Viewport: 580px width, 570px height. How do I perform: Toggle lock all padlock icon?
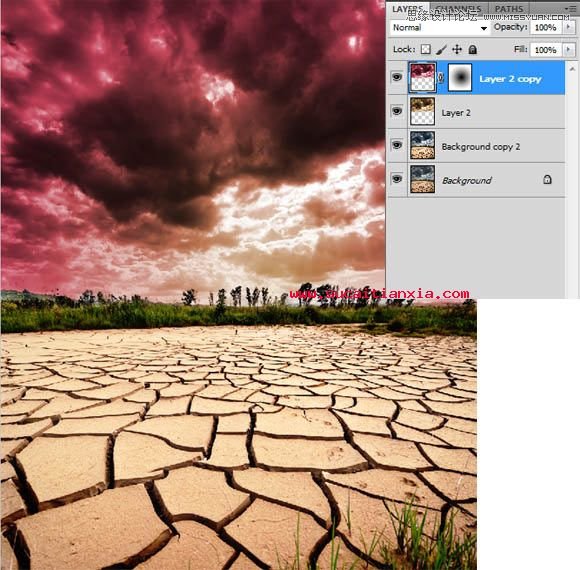472,49
